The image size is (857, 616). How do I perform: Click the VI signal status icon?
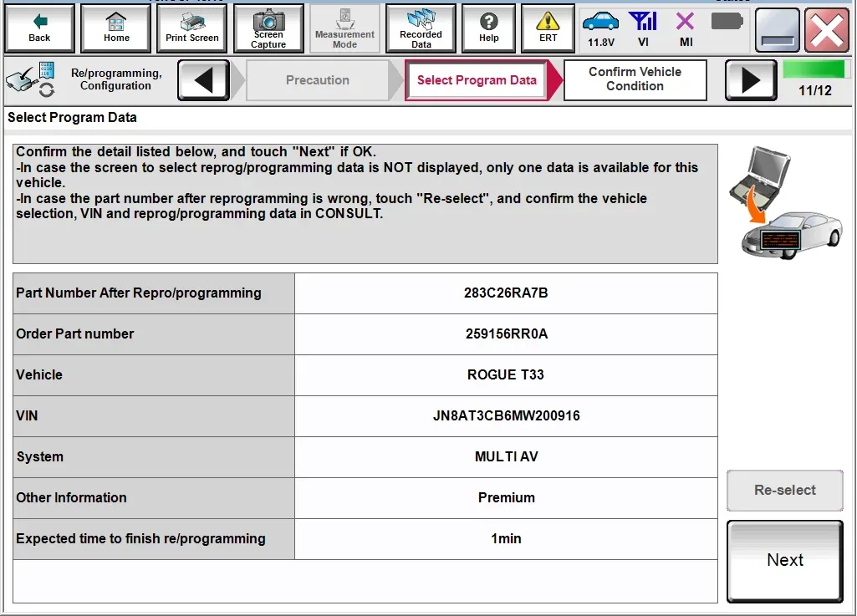(x=643, y=28)
